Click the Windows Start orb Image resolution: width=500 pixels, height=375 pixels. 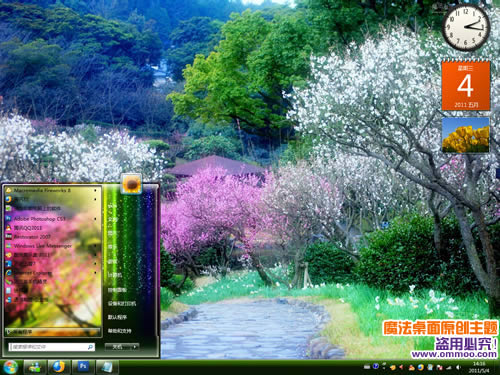pos(10,367)
